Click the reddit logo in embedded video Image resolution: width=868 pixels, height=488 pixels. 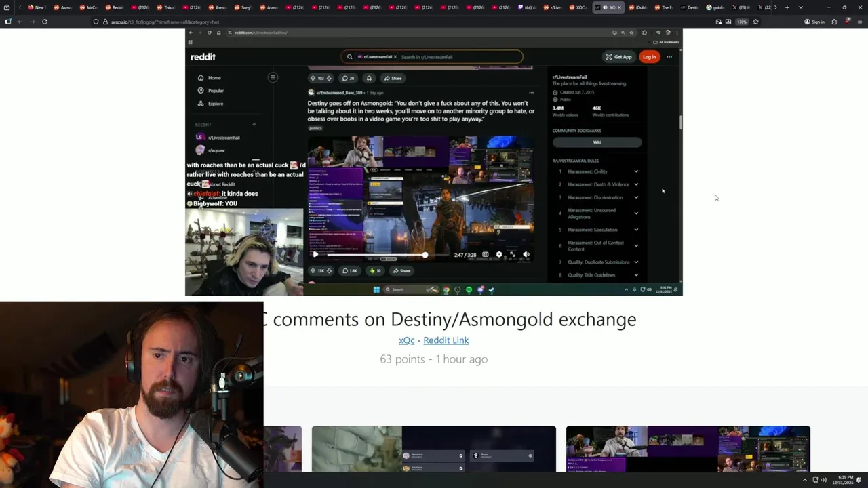203,57
